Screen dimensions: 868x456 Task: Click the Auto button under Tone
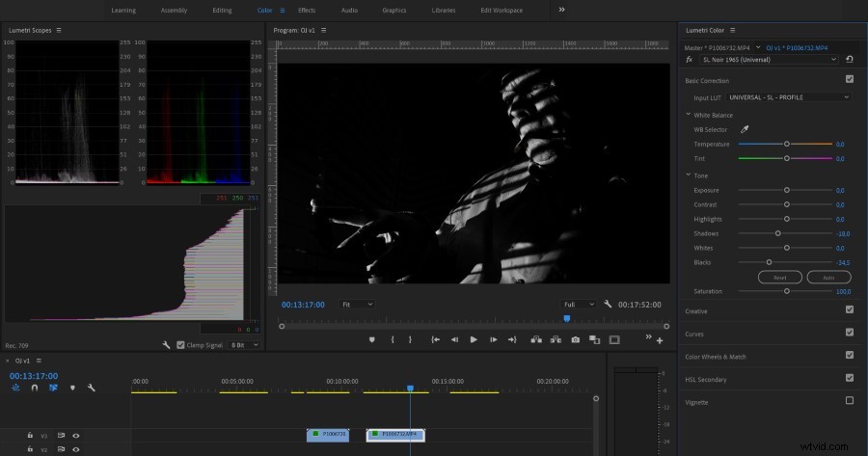tap(828, 278)
